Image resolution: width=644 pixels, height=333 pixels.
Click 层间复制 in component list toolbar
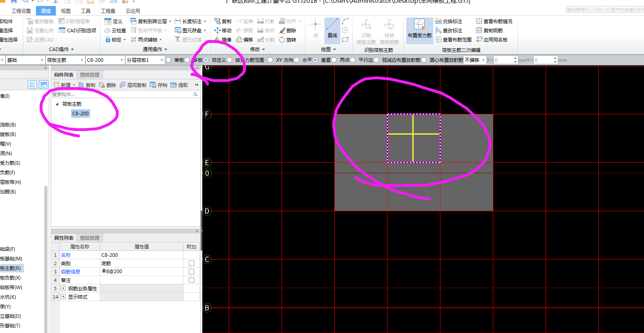click(133, 85)
